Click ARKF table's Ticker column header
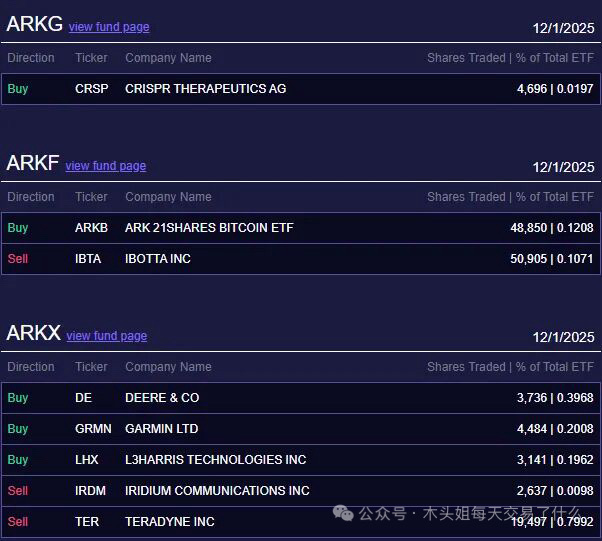Image resolution: width=602 pixels, height=541 pixels. [x=91, y=197]
